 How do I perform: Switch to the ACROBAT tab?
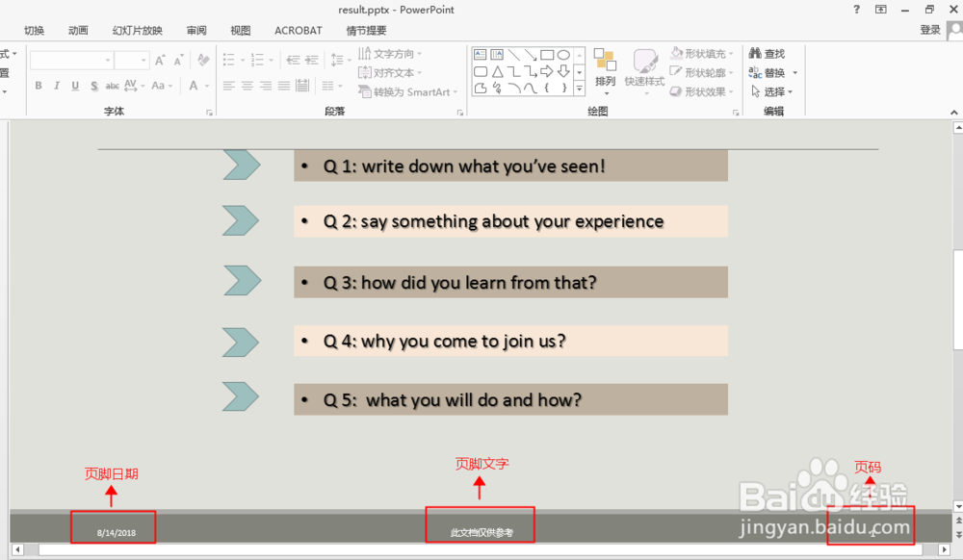[298, 30]
